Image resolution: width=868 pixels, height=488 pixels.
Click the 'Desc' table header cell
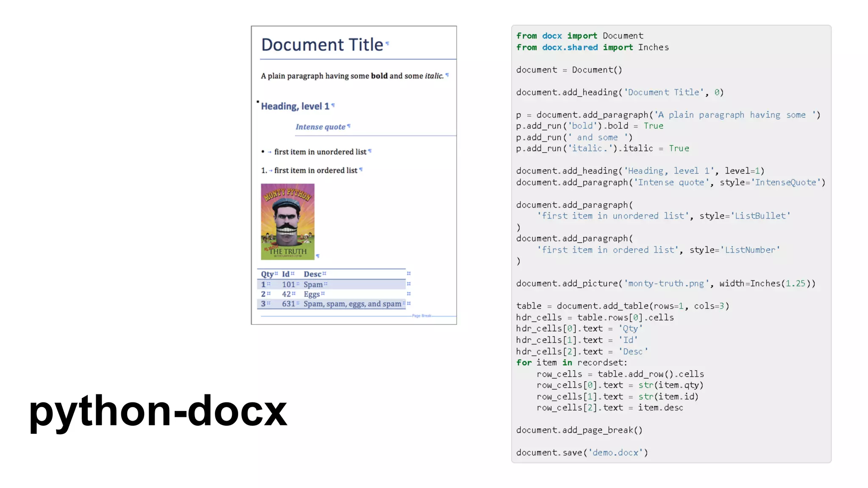tap(312, 274)
